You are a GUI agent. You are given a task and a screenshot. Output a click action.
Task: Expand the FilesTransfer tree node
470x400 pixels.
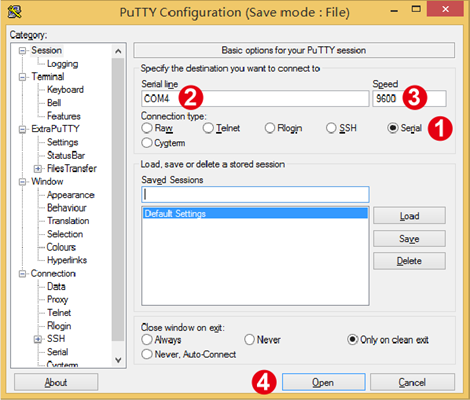coord(38,169)
